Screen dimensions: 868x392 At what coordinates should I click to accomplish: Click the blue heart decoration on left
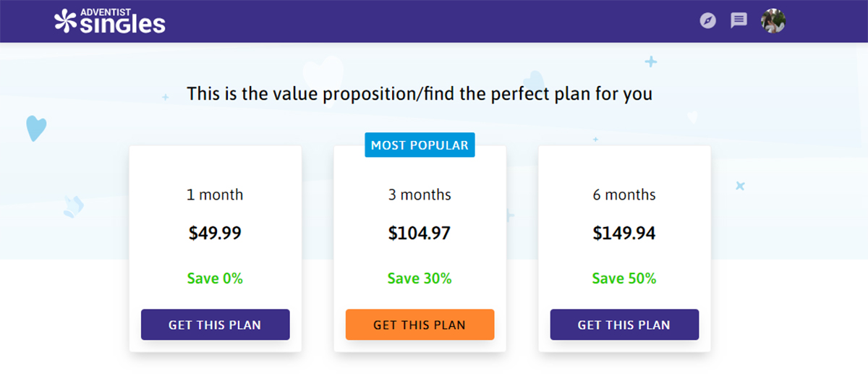coord(35,128)
